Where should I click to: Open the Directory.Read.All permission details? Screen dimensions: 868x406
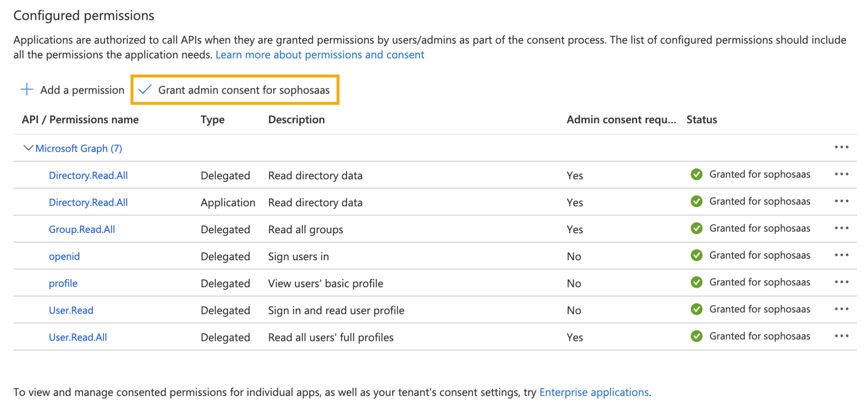pyautogui.click(x=88, y=174)
